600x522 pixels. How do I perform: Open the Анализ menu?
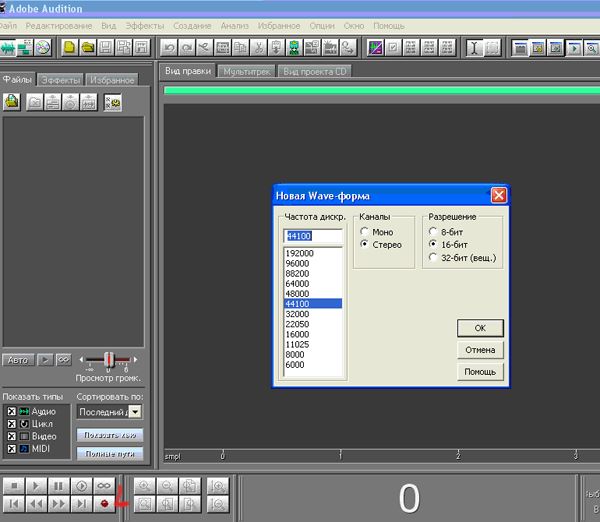[235, 26]
